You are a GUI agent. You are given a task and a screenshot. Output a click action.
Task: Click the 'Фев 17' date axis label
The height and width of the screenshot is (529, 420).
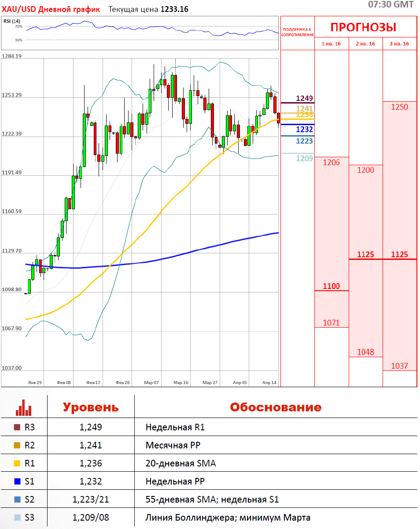[x=93, y=383]
